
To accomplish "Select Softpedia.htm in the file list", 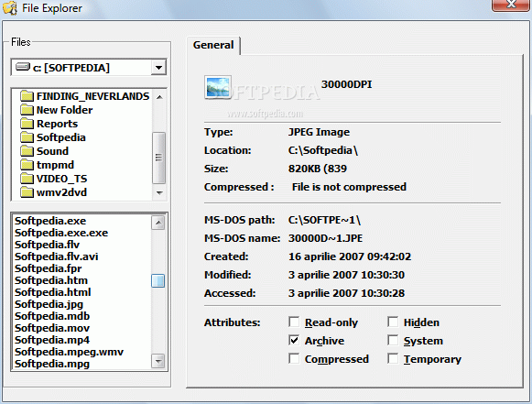I will [x=51, y=280].
